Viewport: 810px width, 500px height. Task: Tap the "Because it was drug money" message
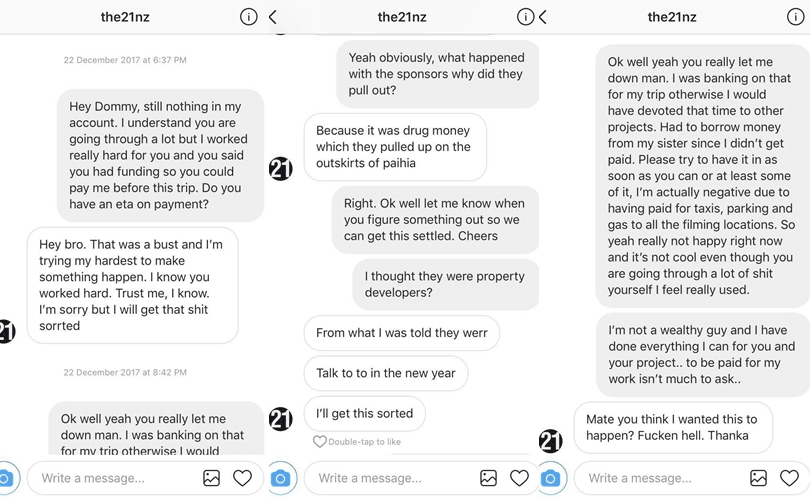[x=394, y=147]
